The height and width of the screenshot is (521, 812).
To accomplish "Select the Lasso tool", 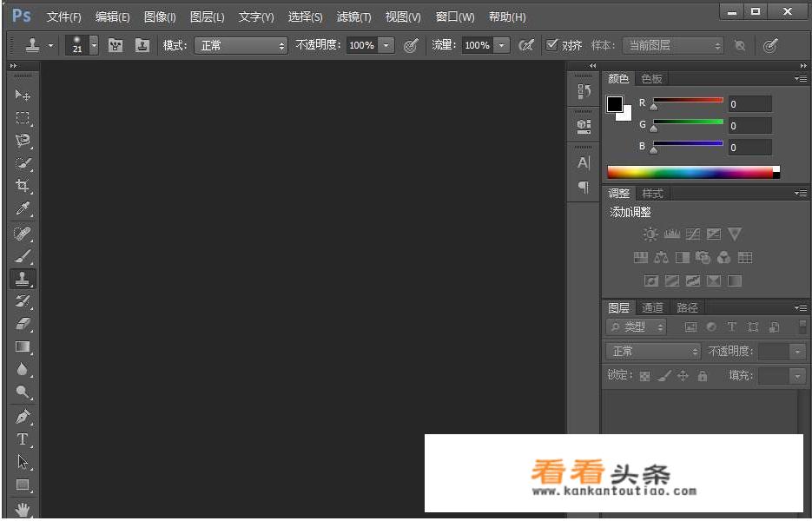I will click(x=23, y=141).
